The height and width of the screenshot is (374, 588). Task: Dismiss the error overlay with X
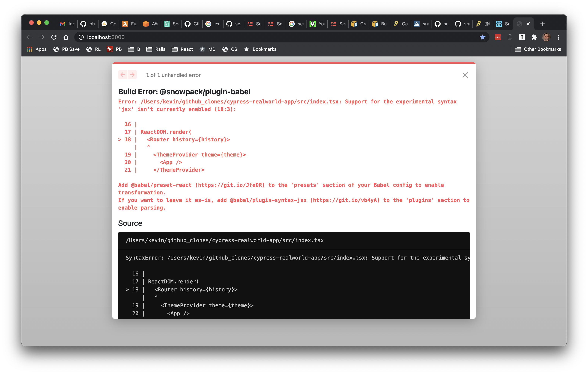tap(465, 75)
